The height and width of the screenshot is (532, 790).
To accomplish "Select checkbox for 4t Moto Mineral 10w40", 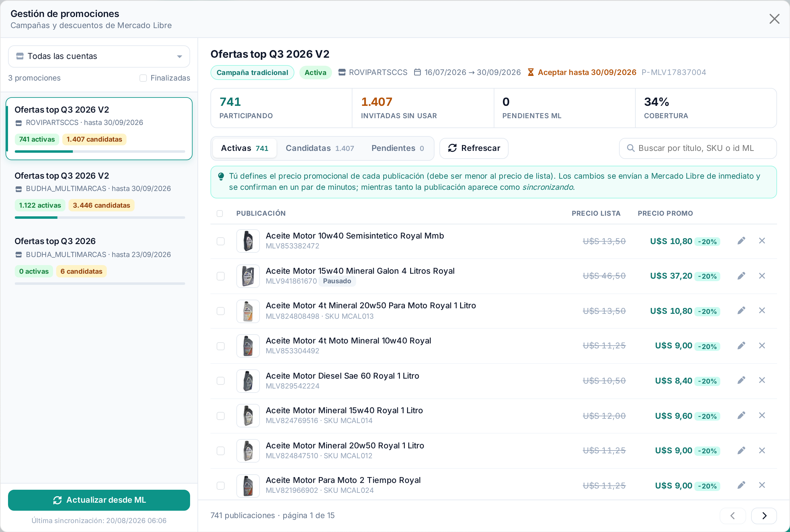I will pyautogui.click(x=220, y=346).
